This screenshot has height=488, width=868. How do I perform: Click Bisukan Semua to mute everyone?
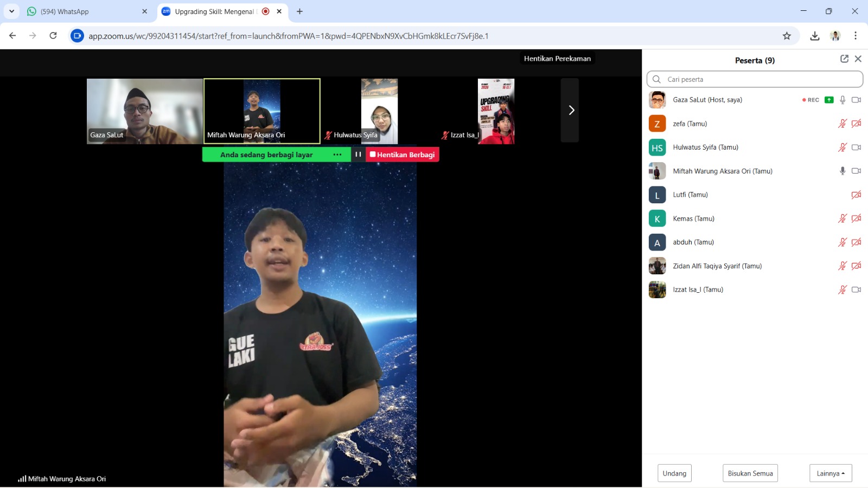click(x=750, y=473)
